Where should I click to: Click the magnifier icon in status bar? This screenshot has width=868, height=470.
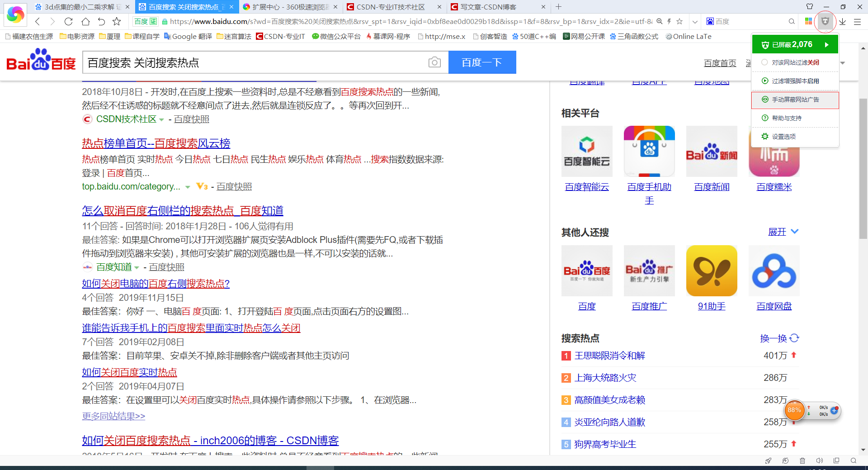coord(854,461)
